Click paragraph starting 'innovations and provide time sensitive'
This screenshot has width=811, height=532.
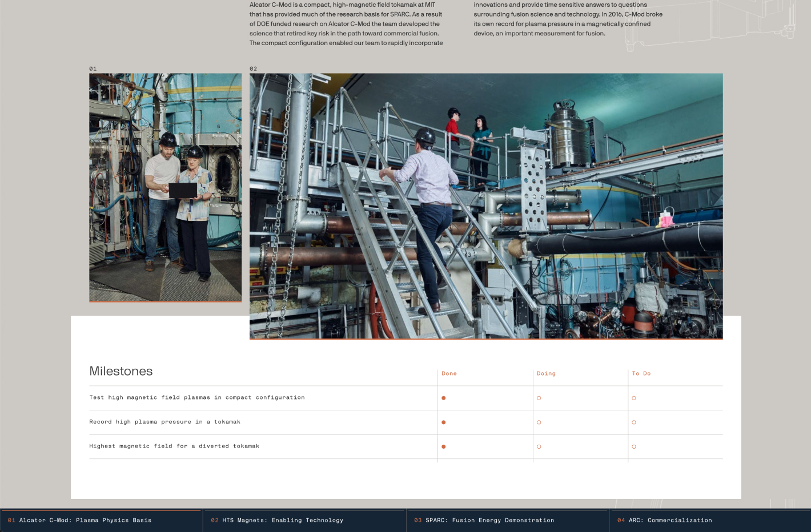tap(568, 19)
